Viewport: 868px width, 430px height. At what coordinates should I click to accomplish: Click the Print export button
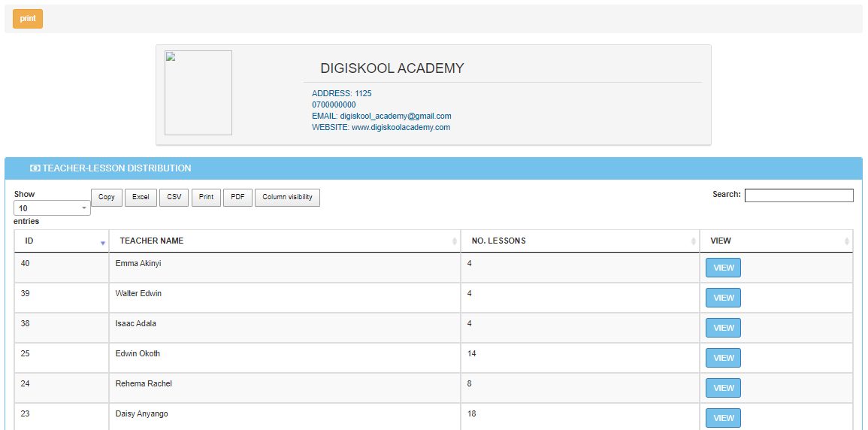pos(206,197)
